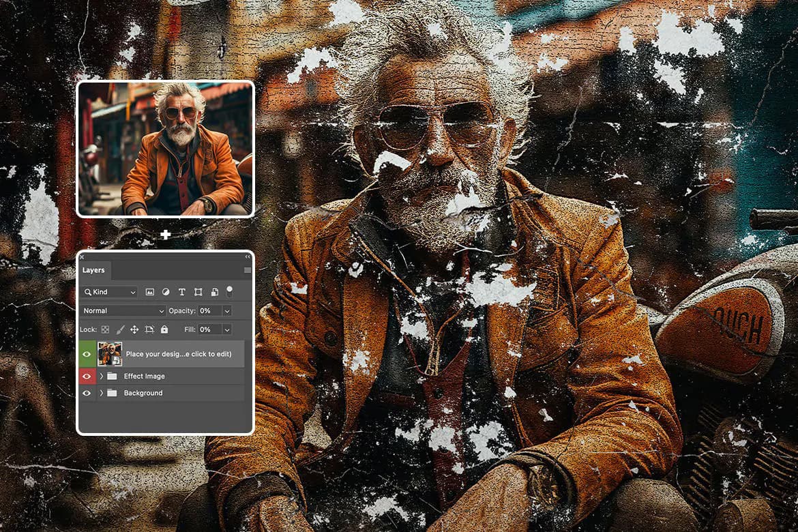Open the Fill slider dropdown arrow

[227, 330]
